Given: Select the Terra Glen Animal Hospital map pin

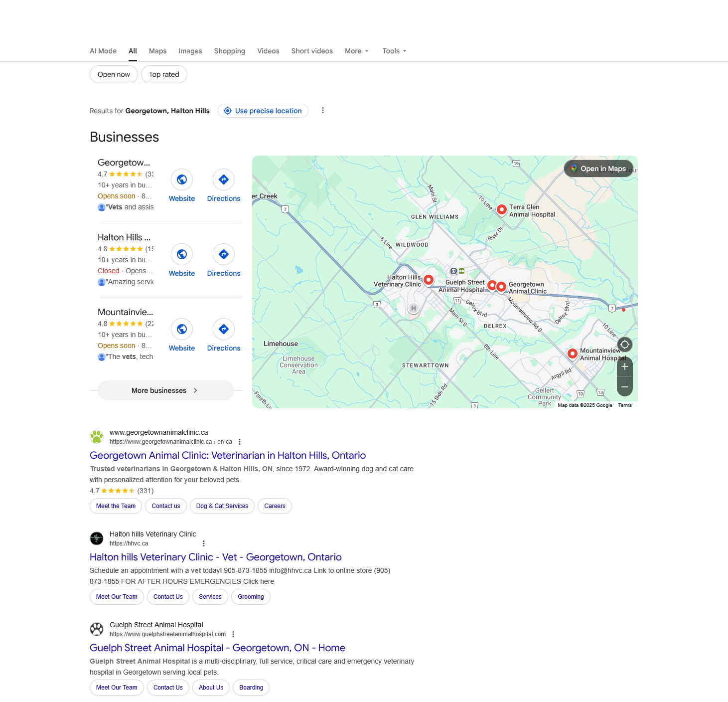Looking at the screenshot, I should click(x=502, y=209).
